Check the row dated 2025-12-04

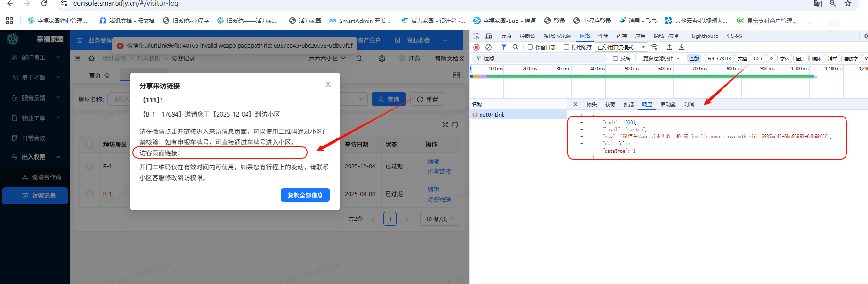(x=89, y=166)
